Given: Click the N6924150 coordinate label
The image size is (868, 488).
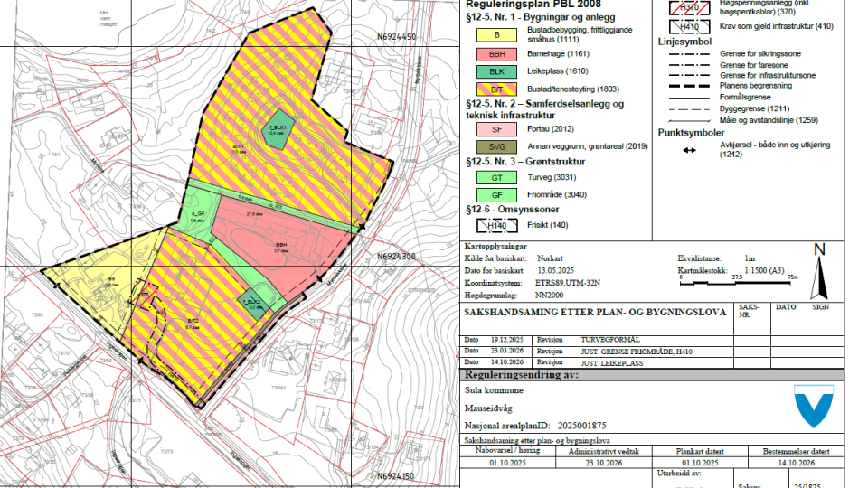Looking at the screenshot, I should click(x=396, y=476).
